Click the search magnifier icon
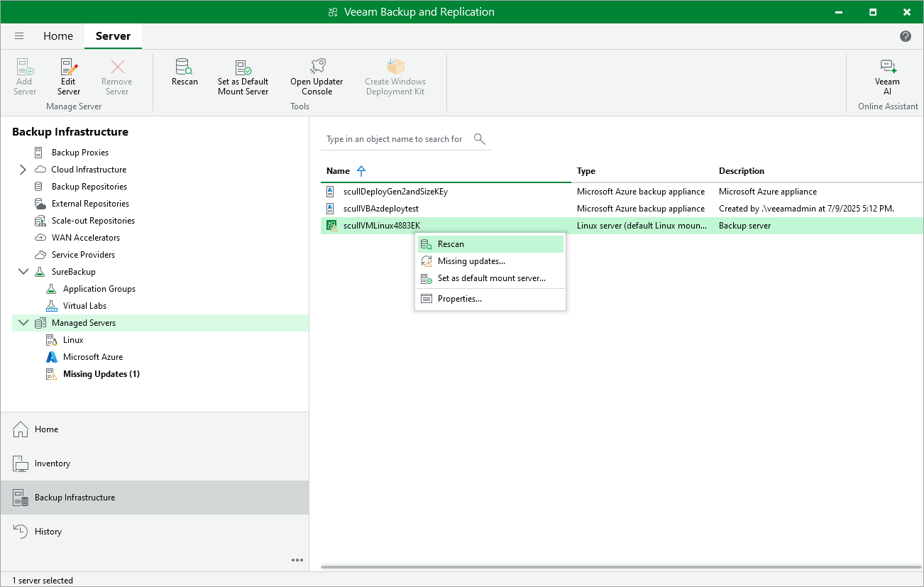 [x=480, y=139]
